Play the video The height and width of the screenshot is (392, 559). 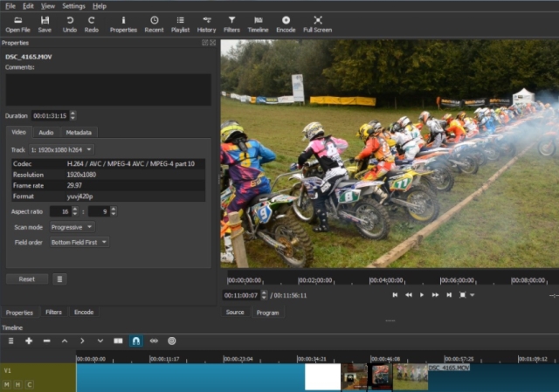click(x=422, y=295)
